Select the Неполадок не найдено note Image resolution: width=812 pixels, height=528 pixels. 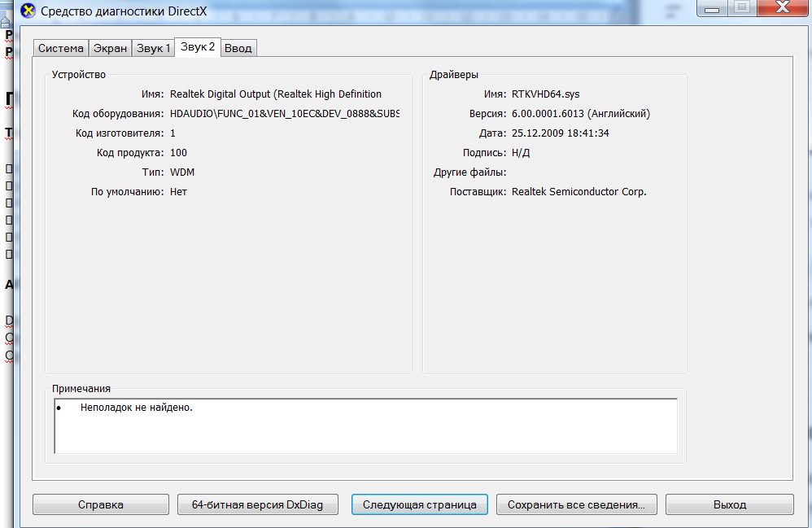136,408
